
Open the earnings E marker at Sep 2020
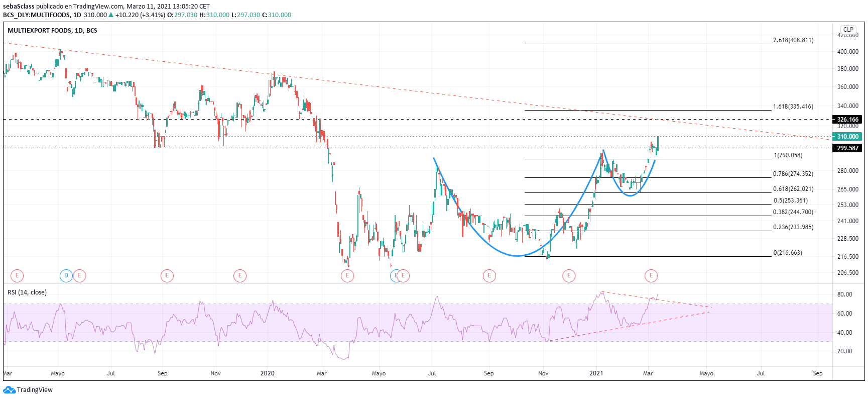tap(489, 275)
